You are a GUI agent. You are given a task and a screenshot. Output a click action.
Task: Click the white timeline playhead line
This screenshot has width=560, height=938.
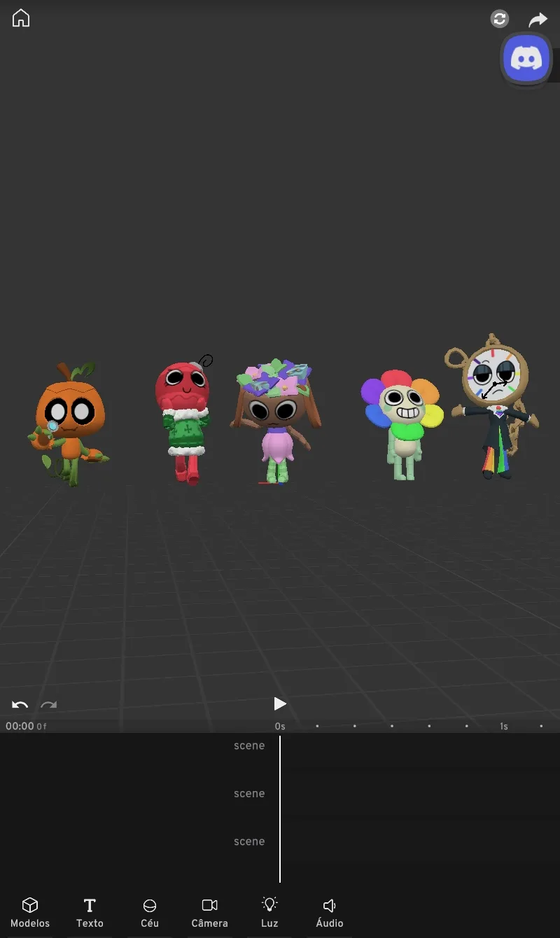coord(280,808)
